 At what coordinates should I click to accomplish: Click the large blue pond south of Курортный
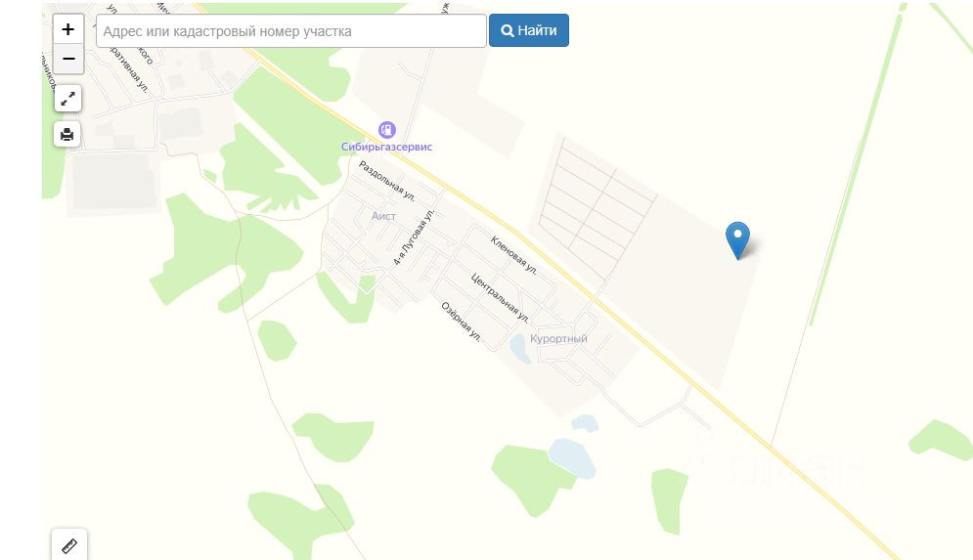pyautogui.click(x=571, y=458)
